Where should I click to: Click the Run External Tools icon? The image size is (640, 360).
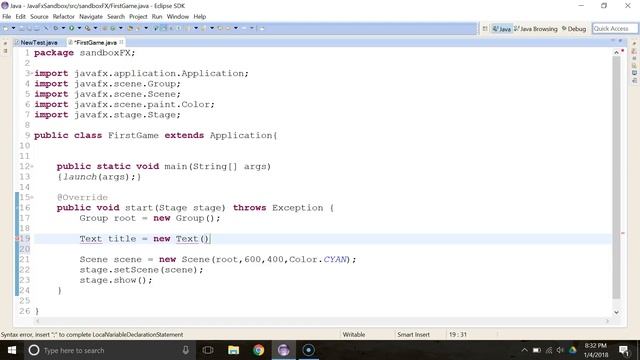click(87, 28)
